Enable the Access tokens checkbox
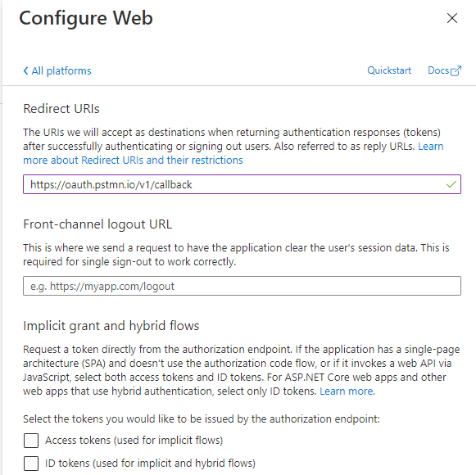 click(31, 441)
